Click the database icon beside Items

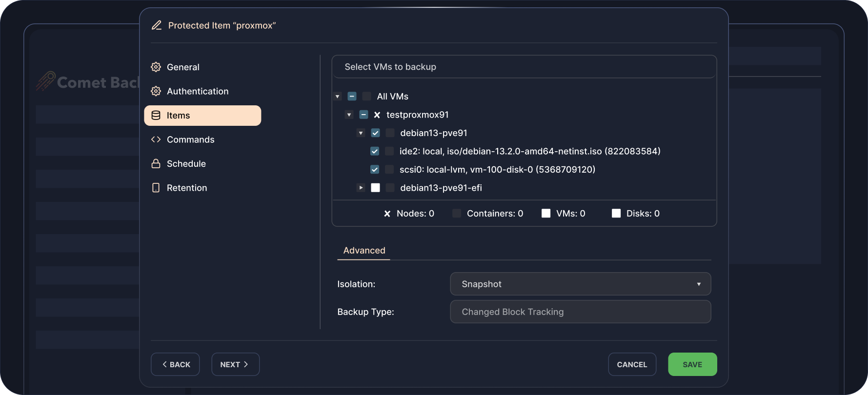(156, 116)
